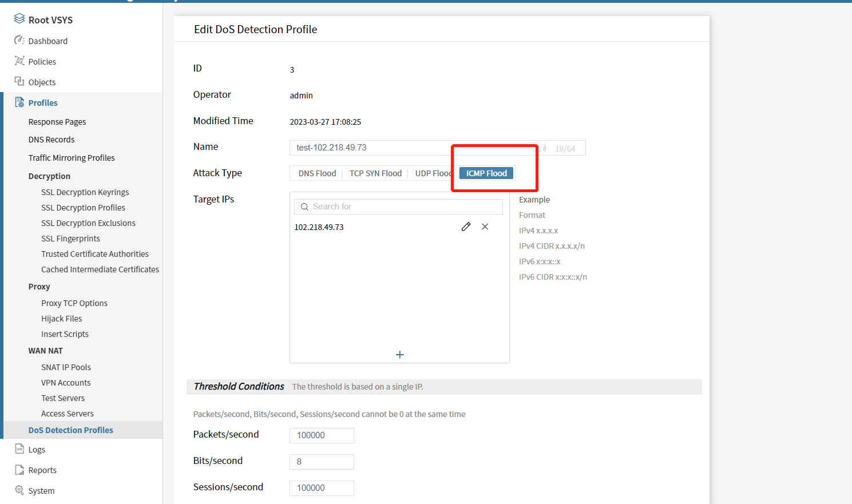Click the Dashboard gauge icon
This screenshot has height=504, width=852.
click(19, 41)
